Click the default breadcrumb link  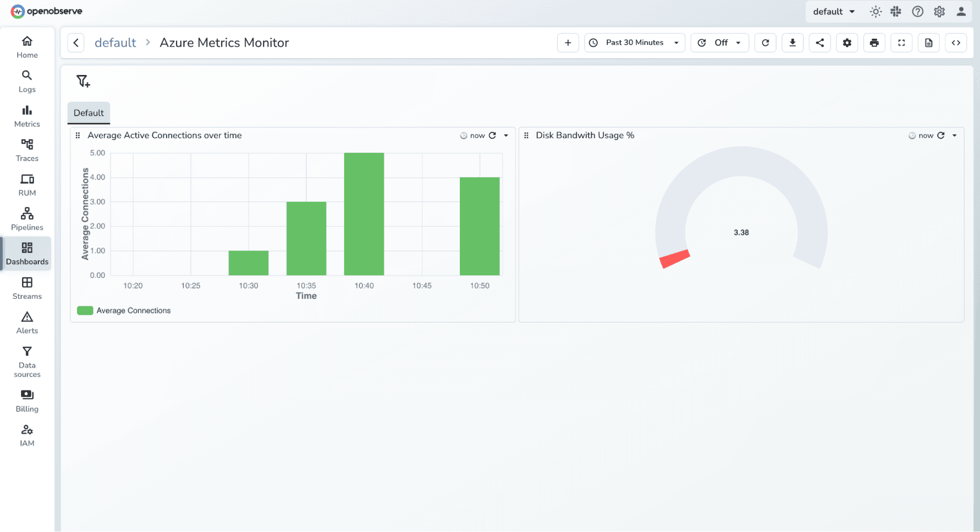115,43
